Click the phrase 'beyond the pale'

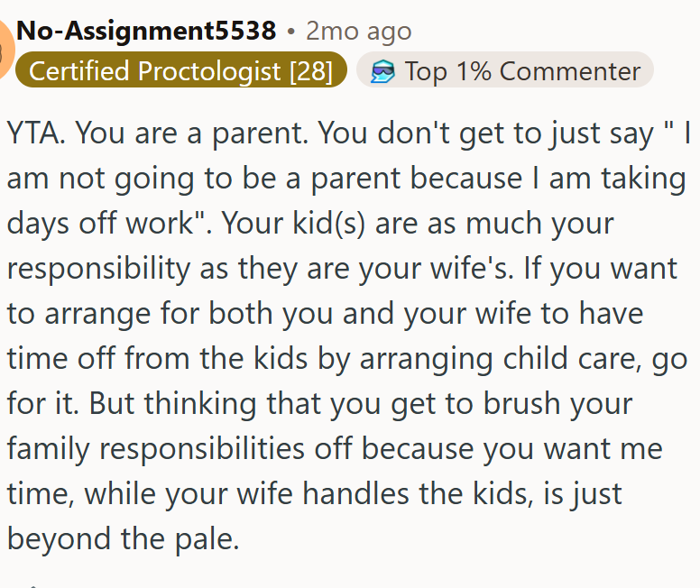coord(123,538)
